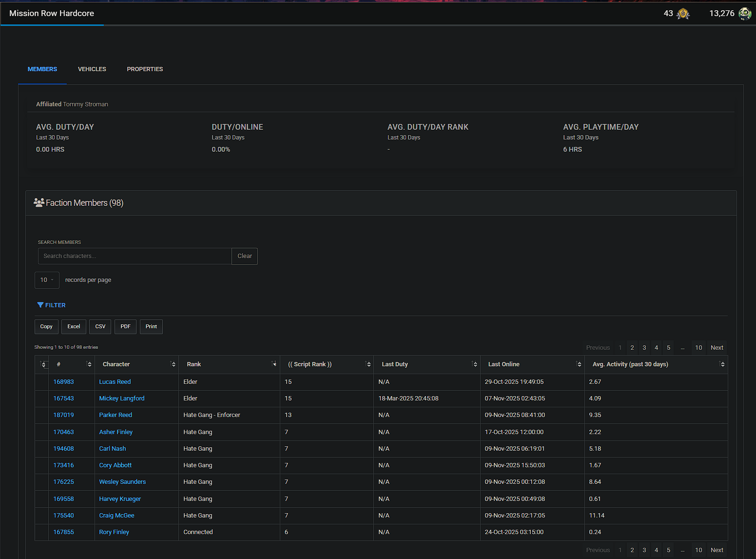Viewport: 756px width, 559px height.
Task: Open Parker Reed character link
Action: [x=116, y=415]
